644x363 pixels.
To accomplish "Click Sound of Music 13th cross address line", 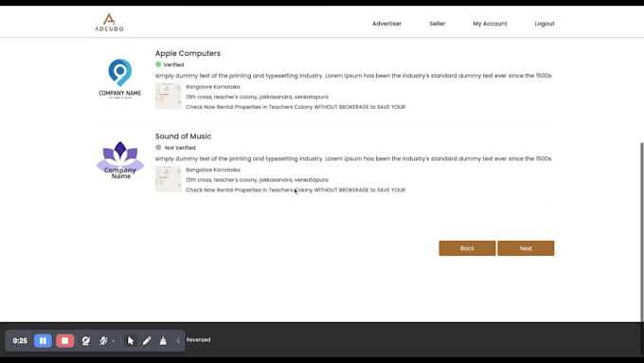I will click(257, 180).
